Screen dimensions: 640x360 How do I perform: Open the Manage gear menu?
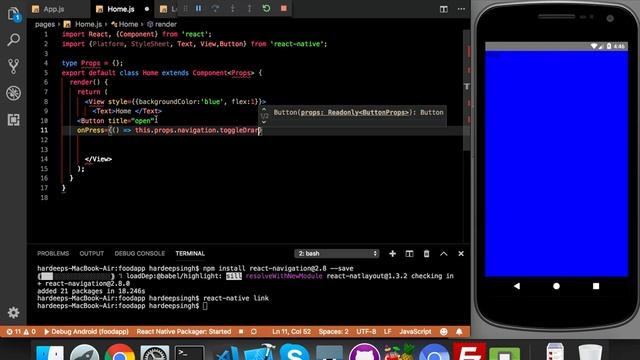click(13, 313)
